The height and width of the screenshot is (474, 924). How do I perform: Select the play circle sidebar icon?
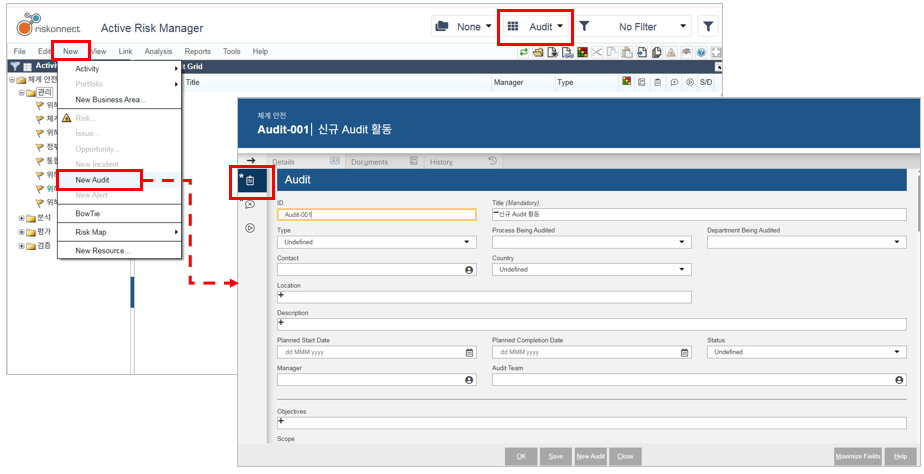point(250,228)
